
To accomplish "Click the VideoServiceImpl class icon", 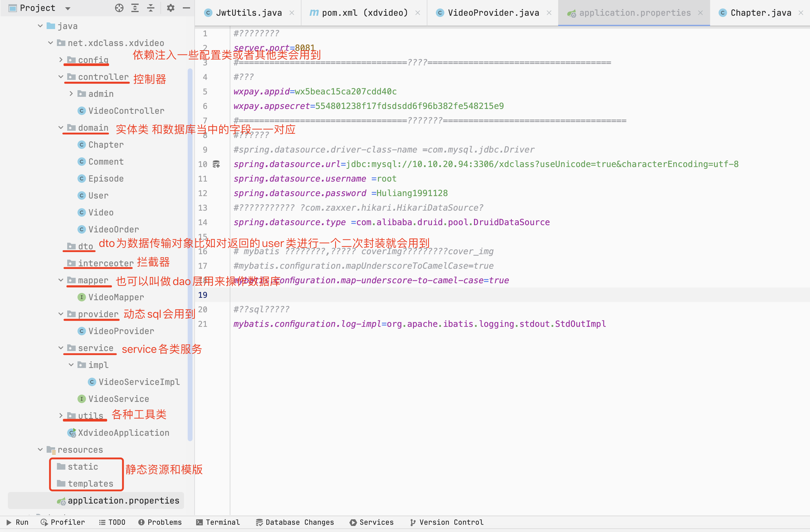I will pyautogui.click(x=91, y=382).
